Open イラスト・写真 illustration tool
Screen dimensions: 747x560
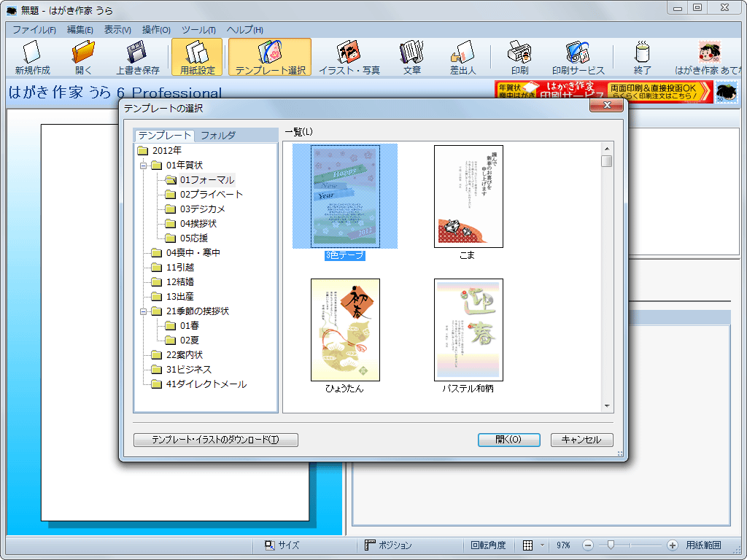[x=349, y=58]
